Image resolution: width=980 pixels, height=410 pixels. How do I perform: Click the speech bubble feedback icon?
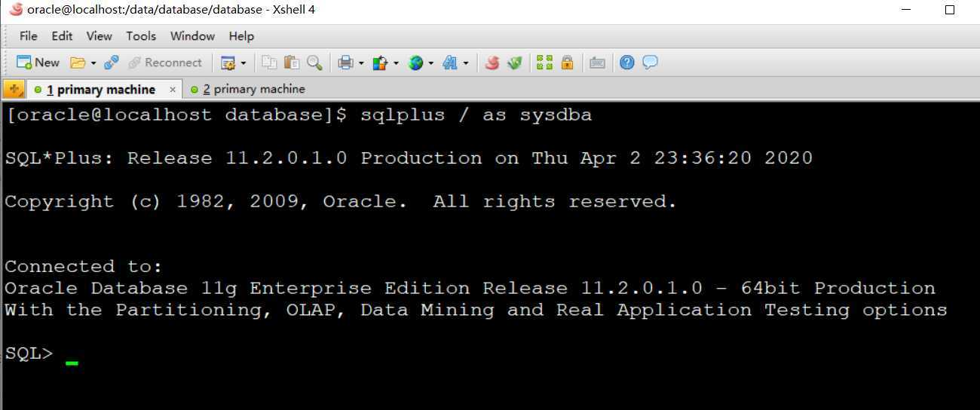pyautogui.click(x=650, y=63)
